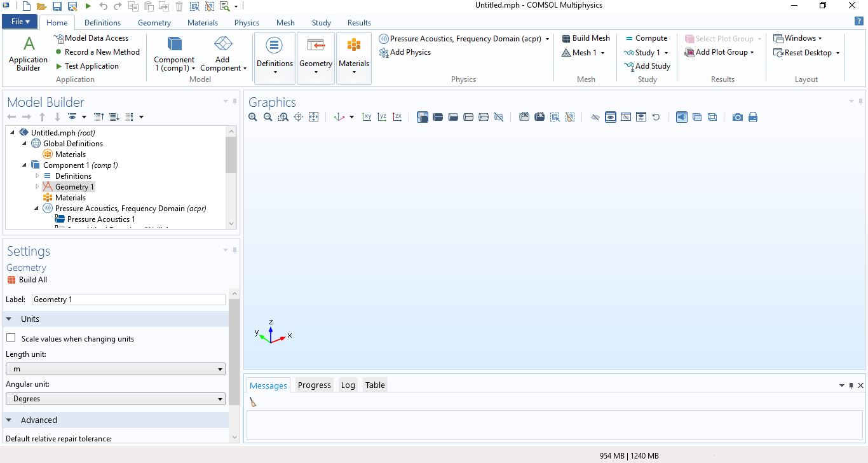The width and height of the screenshot is (868, 463).
Task: Click the Go to Default View axes icon
Action: point(339,117)
